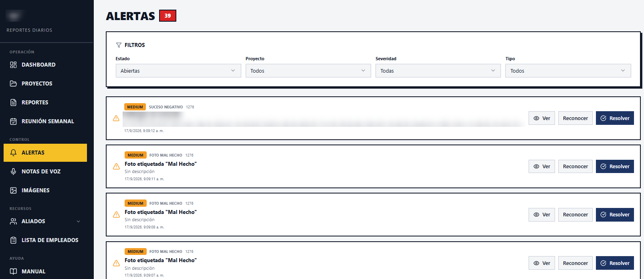
Task: Expand the Aliados sidebar submenu chevron
Action: (x=79, y=221)
